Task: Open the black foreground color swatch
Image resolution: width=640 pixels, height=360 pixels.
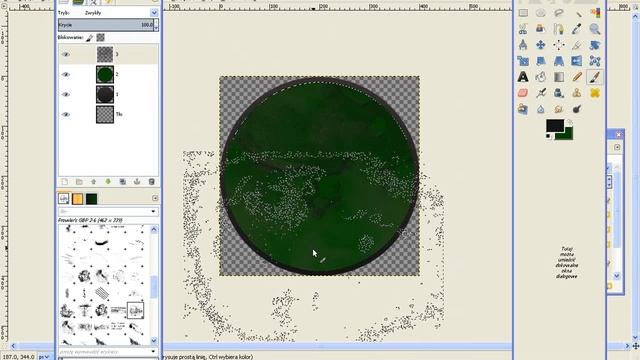Action: (555, 126)
